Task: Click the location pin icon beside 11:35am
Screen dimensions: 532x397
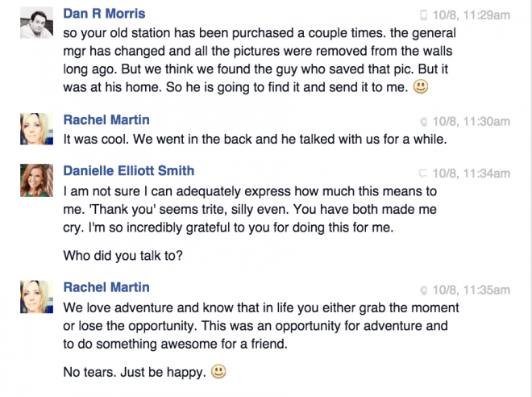Action: 423,290
